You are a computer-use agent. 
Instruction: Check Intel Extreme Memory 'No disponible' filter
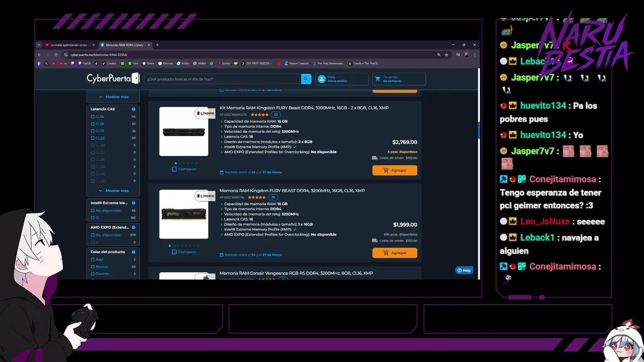[93, 211]
